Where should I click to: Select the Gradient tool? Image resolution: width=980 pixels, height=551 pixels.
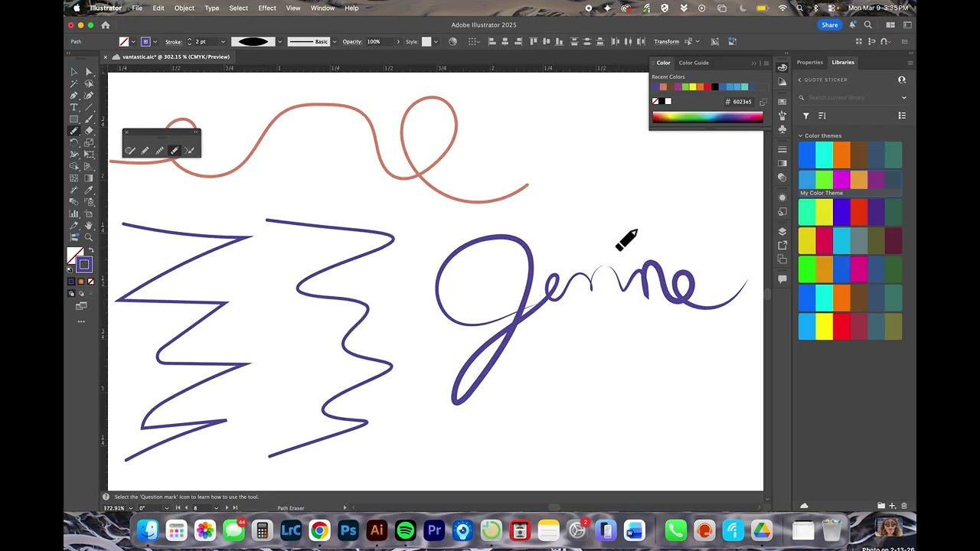[x=89, y=178]
